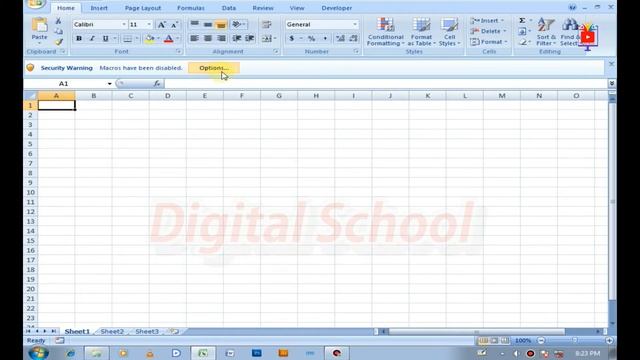Screen dimensions: 640x360
Task: Close the Security Warning message bar
Action: pyautogui.click(x=611, y=64)
